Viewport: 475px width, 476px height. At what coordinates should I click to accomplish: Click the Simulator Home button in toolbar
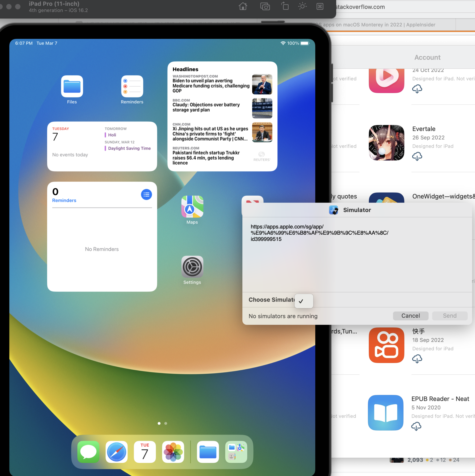coord(243,6)
